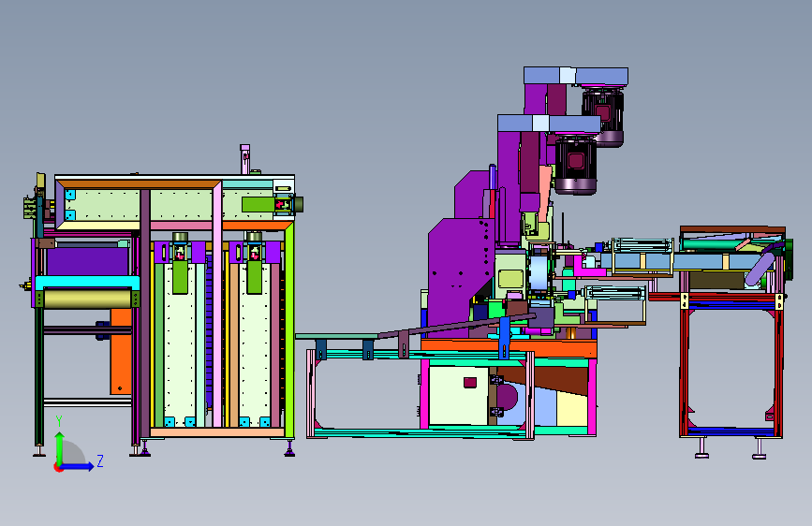Select the upper electric motor in the model

coord(602,116)
